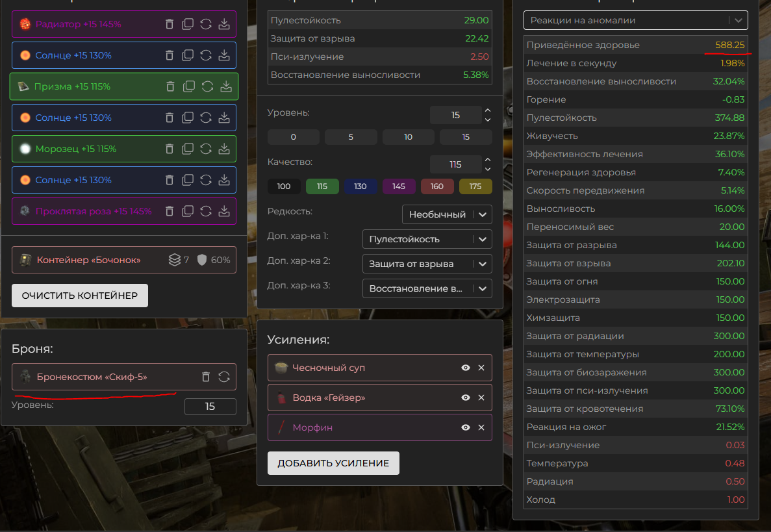
Task: Expand Доп. хар-ка 1 Пулестойкость dropdown
Action: coord(427,239)
